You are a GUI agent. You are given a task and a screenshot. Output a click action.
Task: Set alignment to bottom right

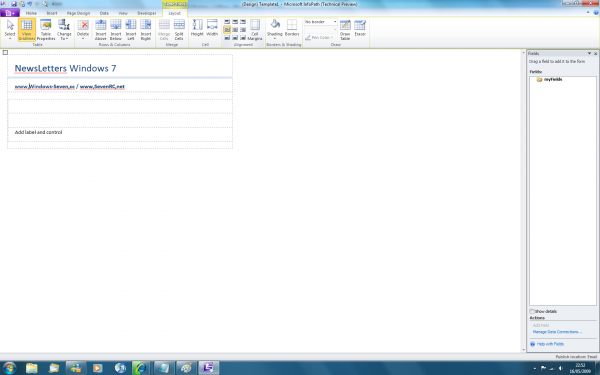point(243,38)
